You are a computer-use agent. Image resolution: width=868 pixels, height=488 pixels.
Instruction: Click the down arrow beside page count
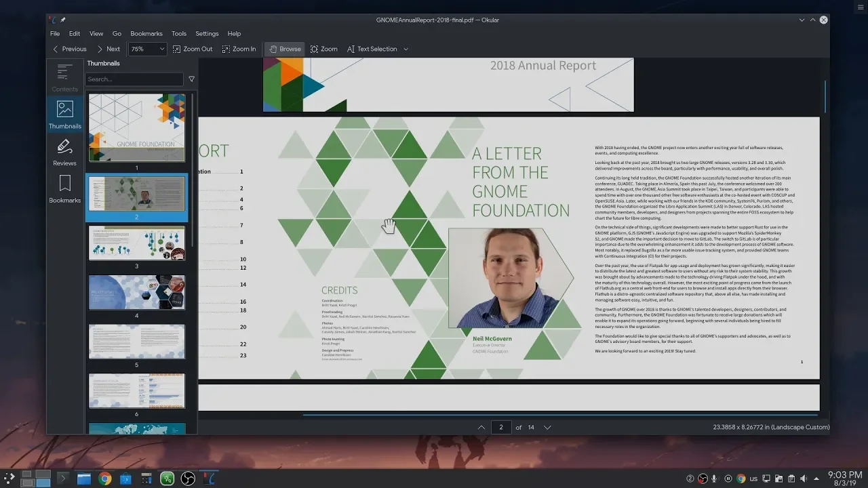[x=547, y=428]
